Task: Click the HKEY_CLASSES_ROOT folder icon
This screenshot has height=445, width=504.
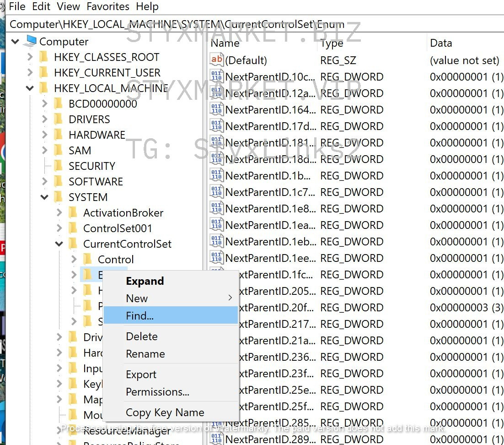Action: 44,57
